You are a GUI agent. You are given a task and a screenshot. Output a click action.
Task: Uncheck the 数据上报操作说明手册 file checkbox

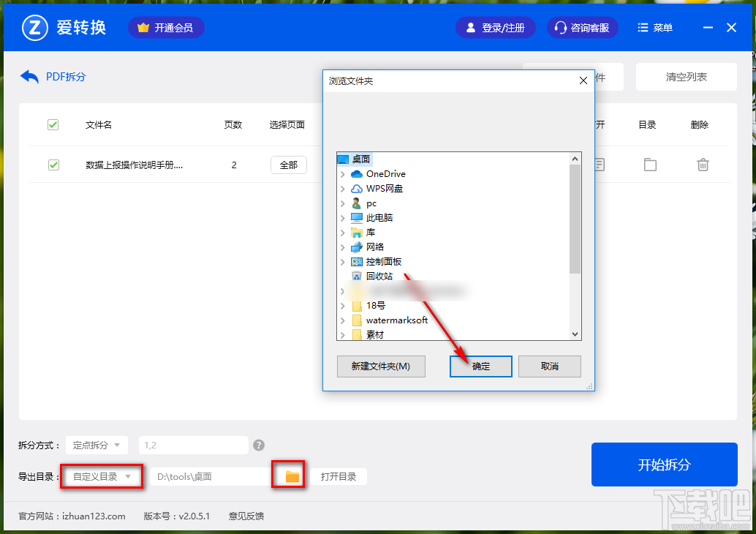point(53,165)
